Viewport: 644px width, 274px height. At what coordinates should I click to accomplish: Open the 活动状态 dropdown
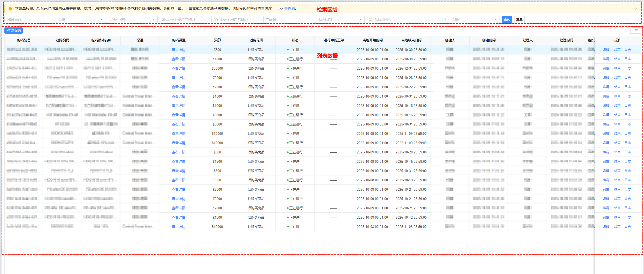(339, 19)
